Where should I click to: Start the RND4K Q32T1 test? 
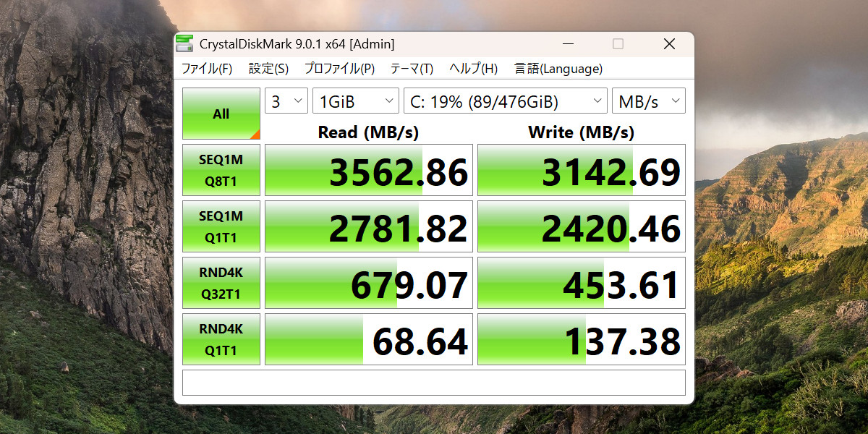coord(221,282)
